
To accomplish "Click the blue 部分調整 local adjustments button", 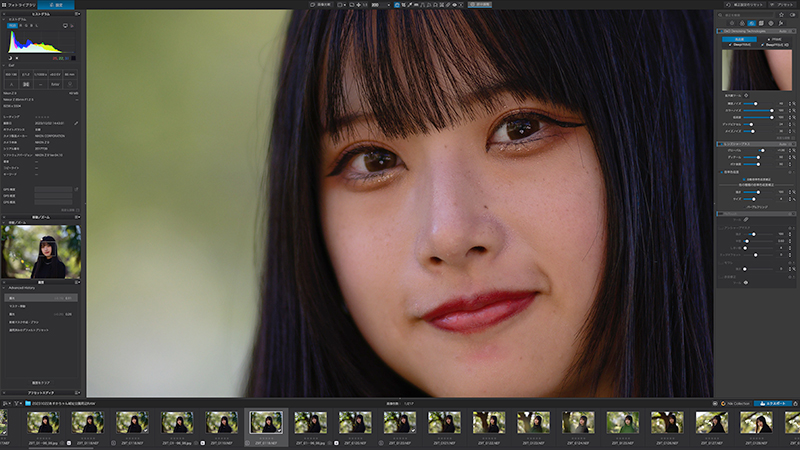I will coord(480,5).
